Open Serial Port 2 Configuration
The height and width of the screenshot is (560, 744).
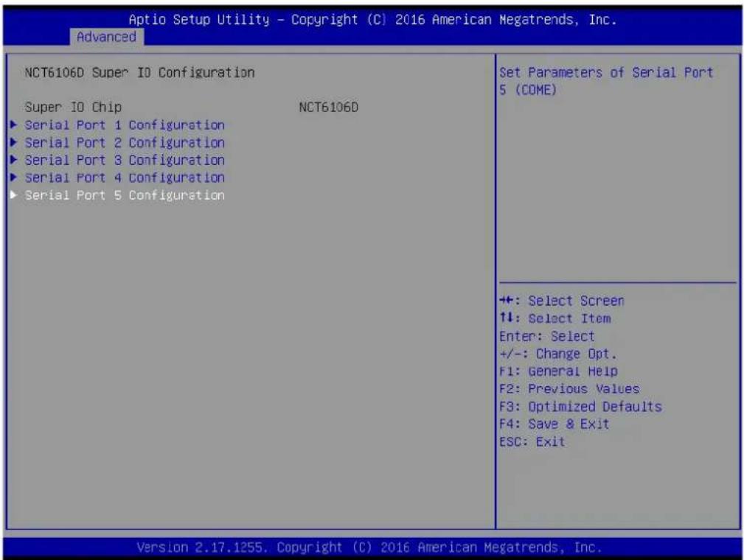tap(125, 143)
